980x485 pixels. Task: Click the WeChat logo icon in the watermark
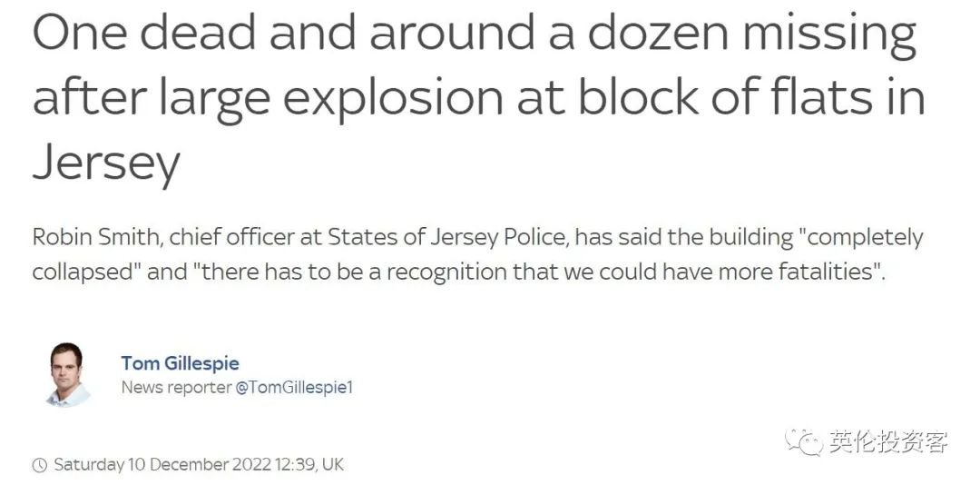804,441
